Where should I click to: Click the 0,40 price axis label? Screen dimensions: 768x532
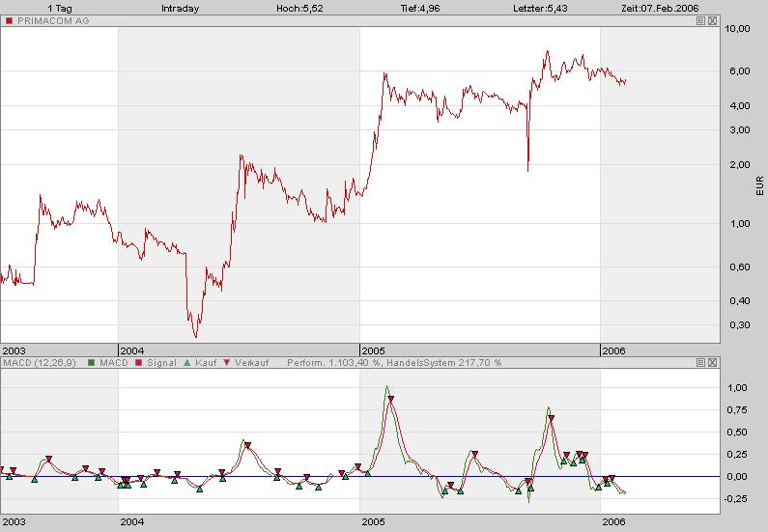(740, 300)
